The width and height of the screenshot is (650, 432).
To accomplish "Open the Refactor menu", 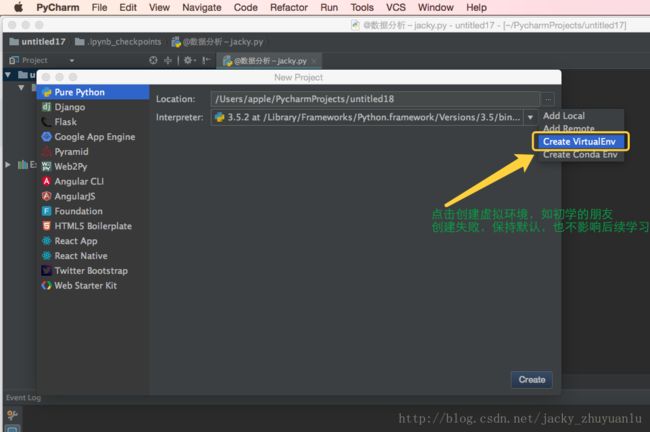I will (289, 7).
